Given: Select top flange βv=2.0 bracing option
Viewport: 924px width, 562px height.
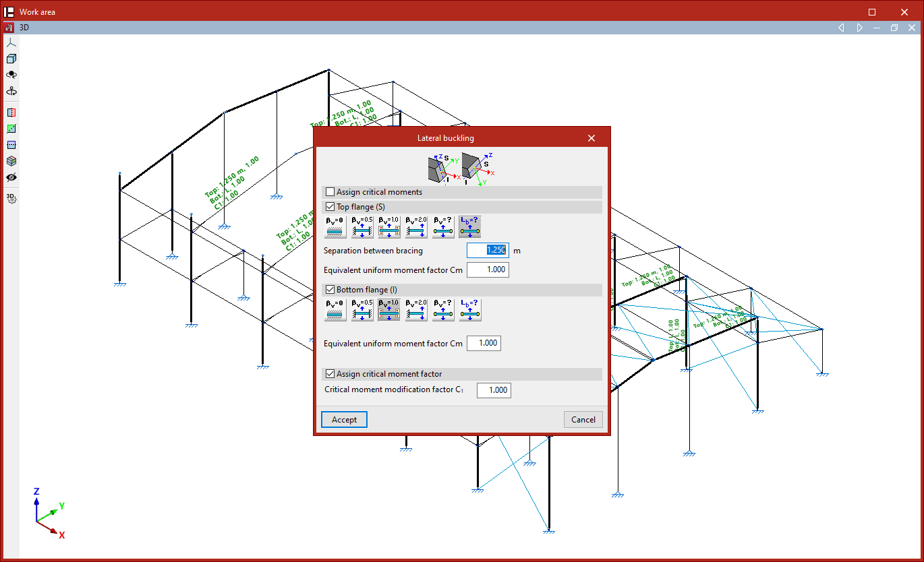Looking at the screenshot, I should (x=416, y=227).
